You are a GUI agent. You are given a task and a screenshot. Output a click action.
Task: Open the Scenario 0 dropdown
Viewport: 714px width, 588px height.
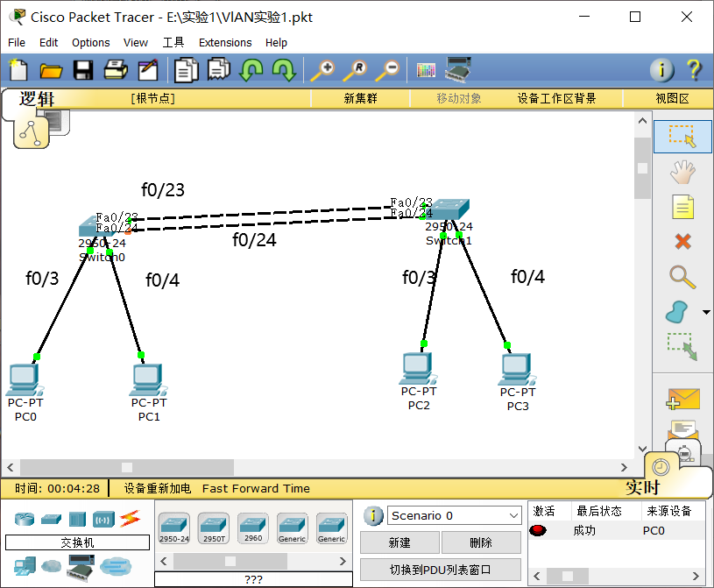click(454, 515)
